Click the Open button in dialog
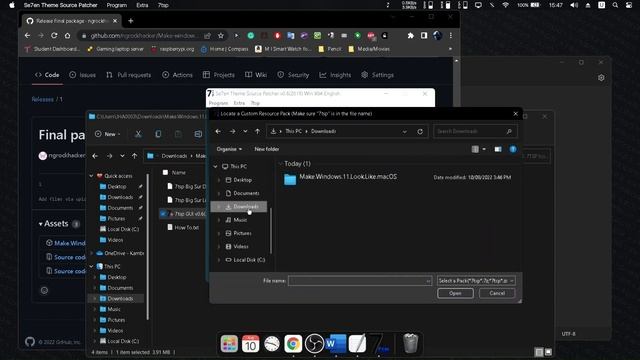Viewport: 640px width, 360px height. pos(455,293)
